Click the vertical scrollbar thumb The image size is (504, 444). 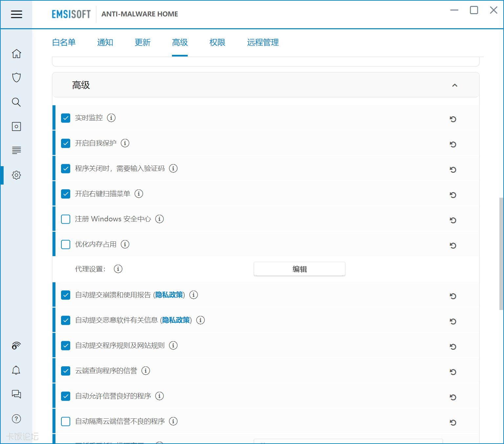(501, 254)
